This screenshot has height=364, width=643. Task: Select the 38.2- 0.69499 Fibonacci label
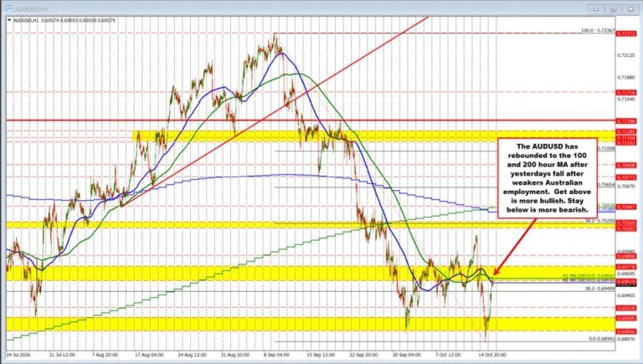pyautogui.click(x=599, y=289)
